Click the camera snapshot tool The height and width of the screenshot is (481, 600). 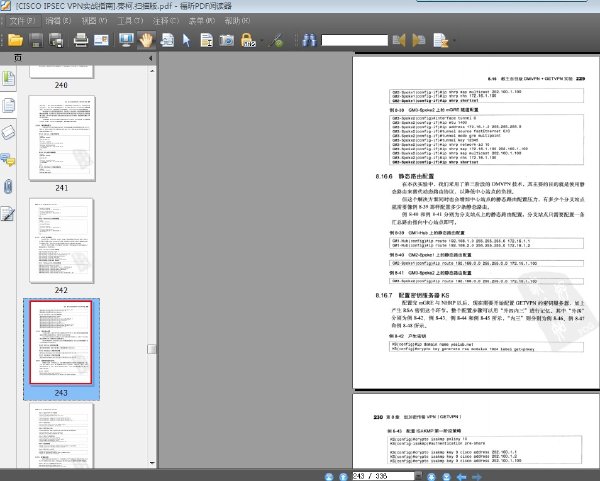pos(227,40)
